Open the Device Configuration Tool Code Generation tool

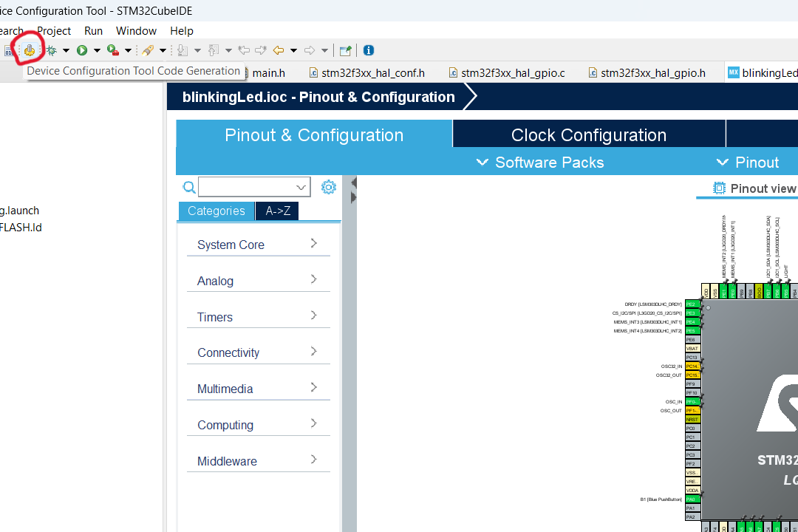28,50
